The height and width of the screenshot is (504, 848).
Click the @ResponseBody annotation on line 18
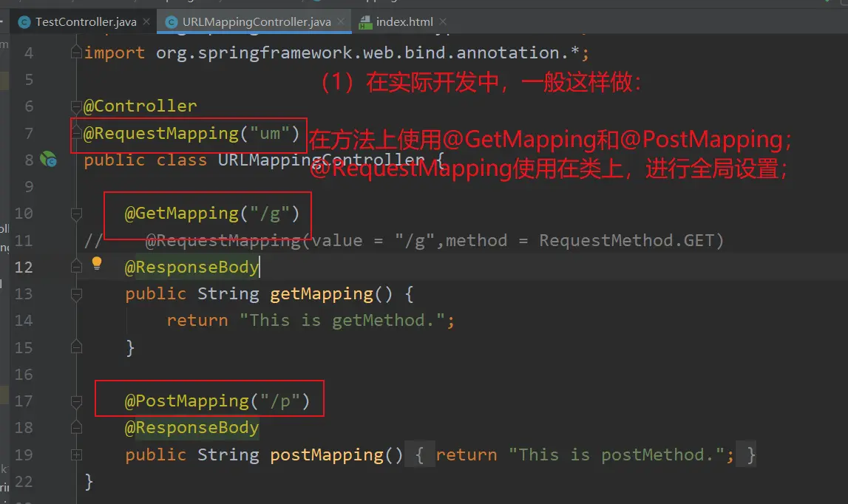(192, 428)
